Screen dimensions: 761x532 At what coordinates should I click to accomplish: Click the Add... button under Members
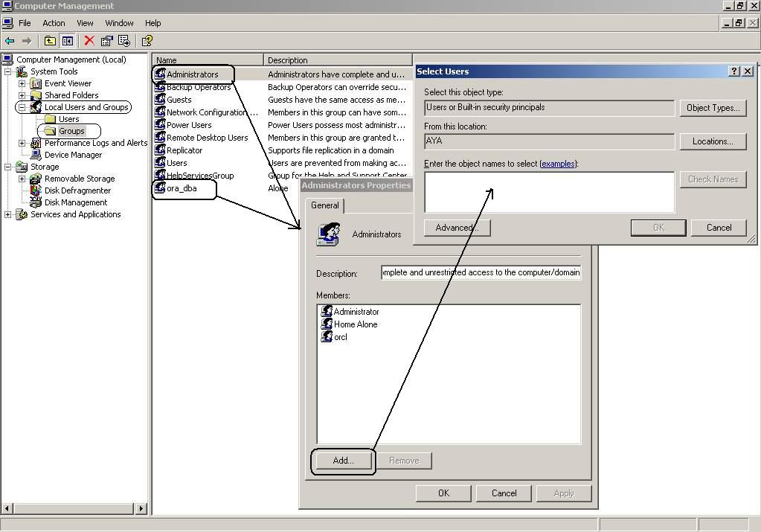pos(343,461)
